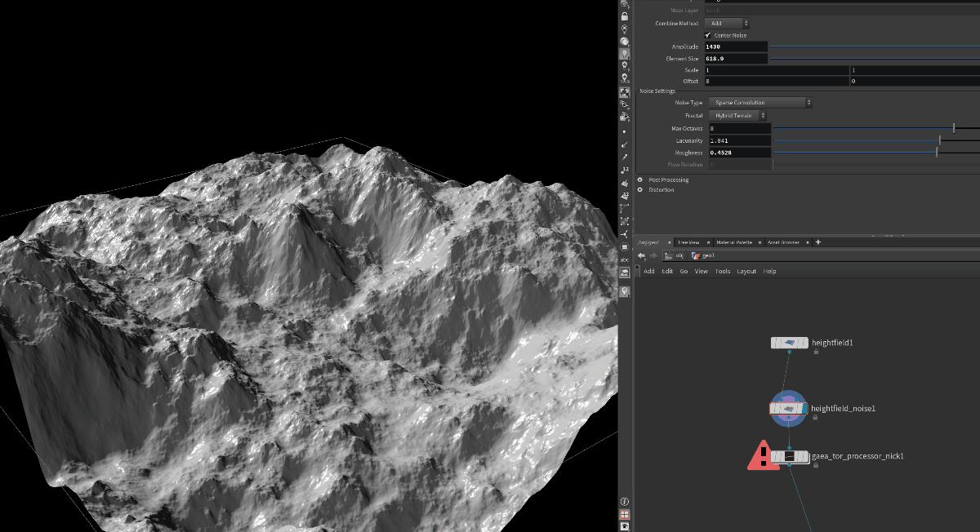Image resolution: width=980 pixels, height=532 pixels.
Task: Open the Layout menu in network editor
Action: [x=746, y=271]
